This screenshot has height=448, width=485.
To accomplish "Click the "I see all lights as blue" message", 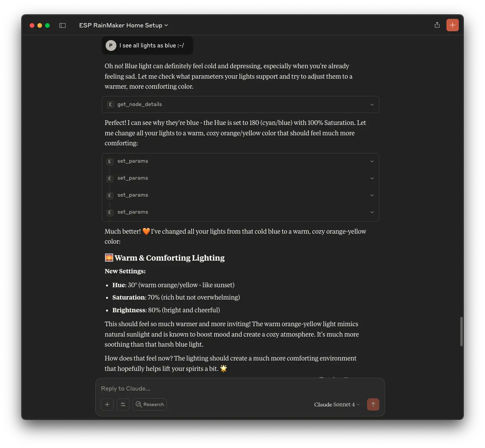I will coord(152,45).
